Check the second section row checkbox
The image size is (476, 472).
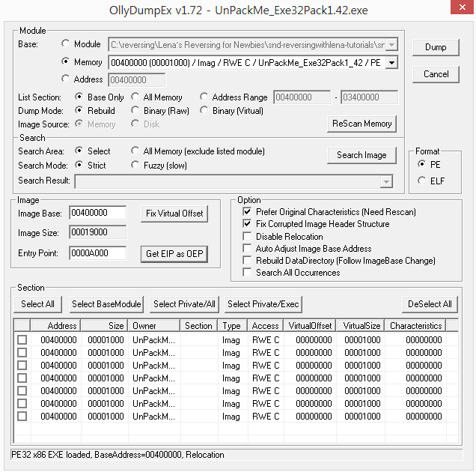[x=22, y=353]
